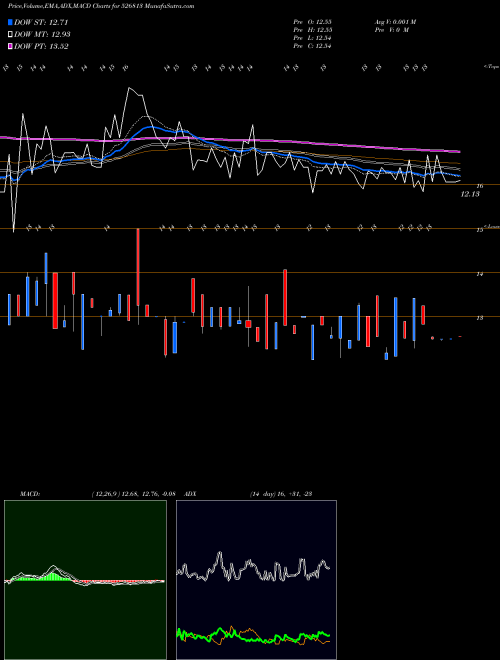Click the white DOW MT legend swatch
The width and height of the screenshot is (500, 660).
[10, 35]
